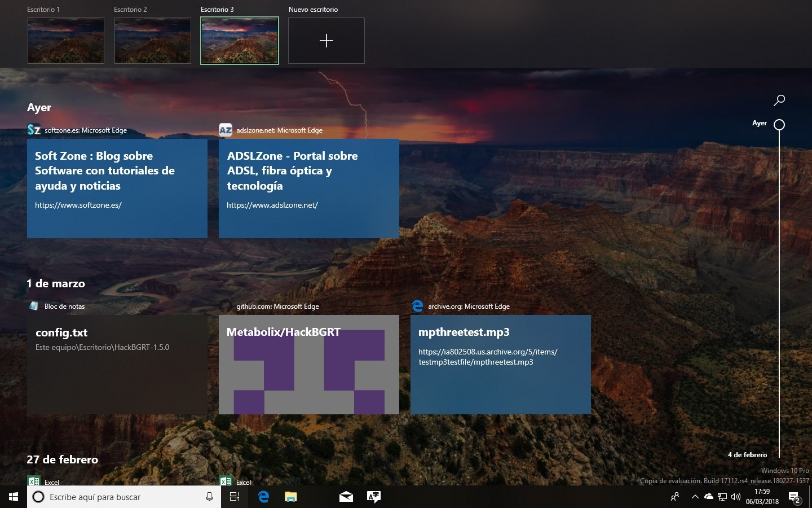Open the Mail app taskbar icon
Image resolution: width=812 pixels, height=508 pixels.
pos(346,497)
